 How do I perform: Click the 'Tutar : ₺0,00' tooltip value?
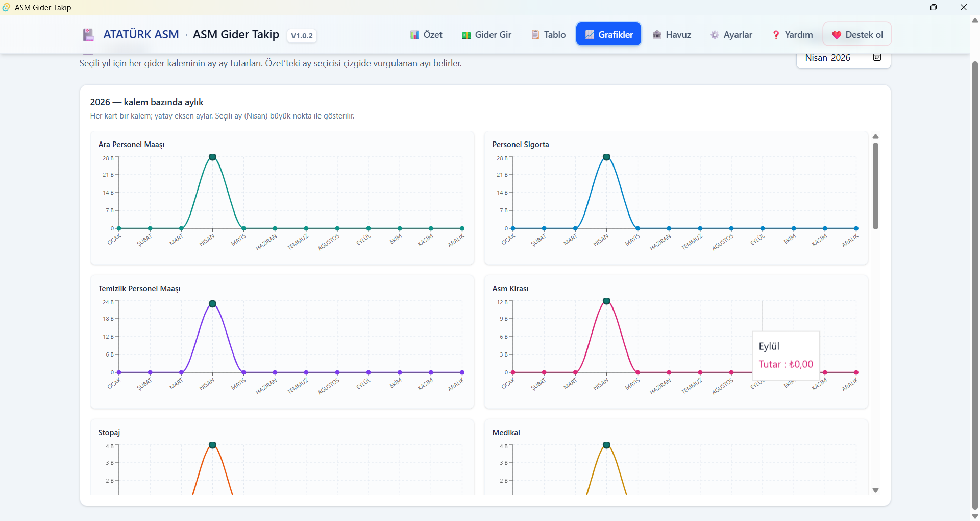[786, 364]
